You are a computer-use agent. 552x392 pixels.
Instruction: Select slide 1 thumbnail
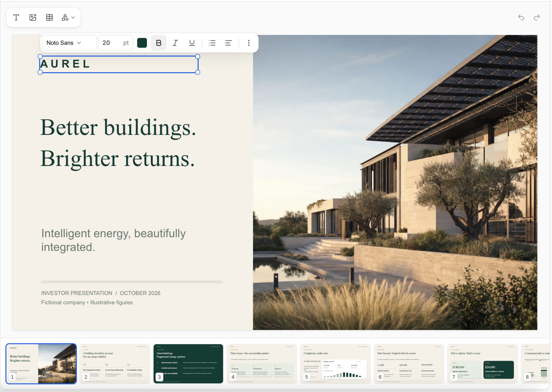pos(41,364)
